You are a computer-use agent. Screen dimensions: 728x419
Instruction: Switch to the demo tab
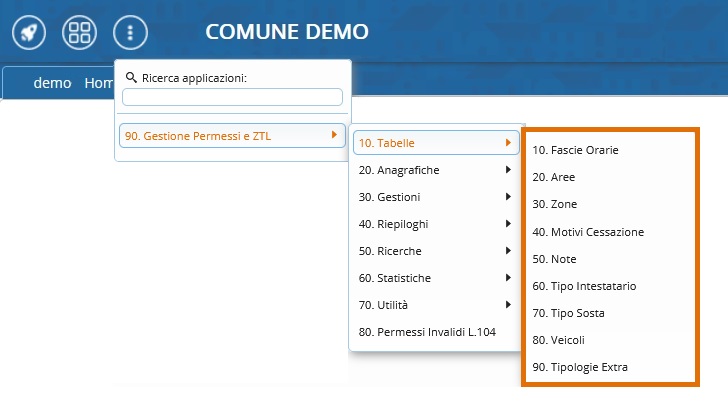click(52, 84)
